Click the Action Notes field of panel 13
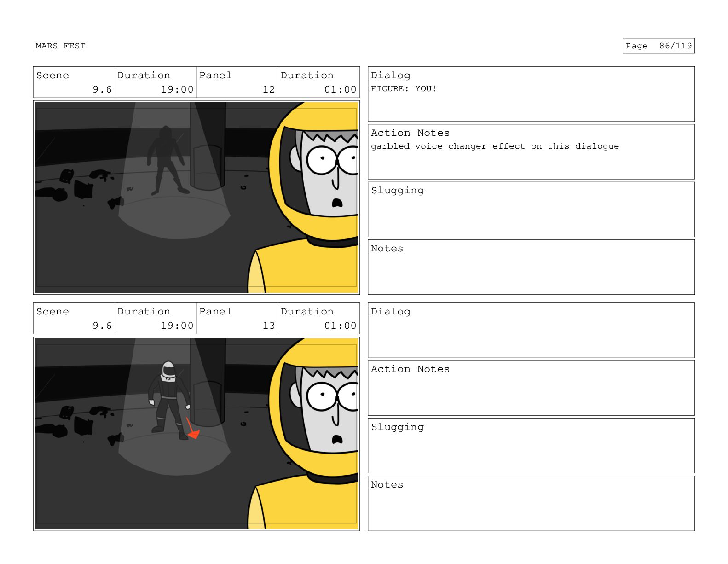Viewport: 728px width, 564px height. (531, 388)
